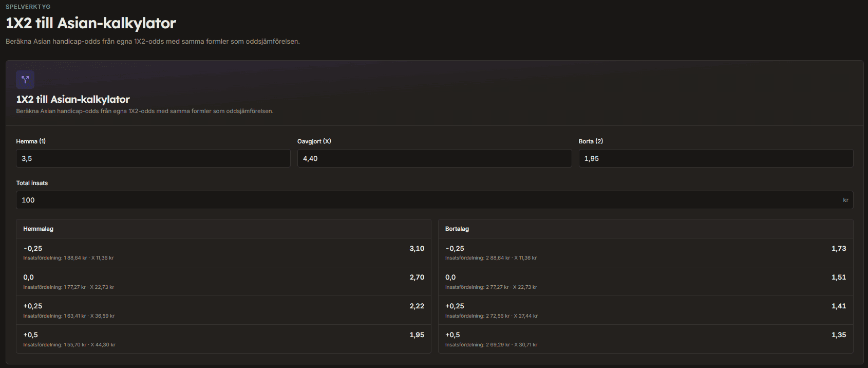Click stake split '2 88,64 kr · X 11,36 kr'
Screen dimensions: 868x368
(511, 258)
